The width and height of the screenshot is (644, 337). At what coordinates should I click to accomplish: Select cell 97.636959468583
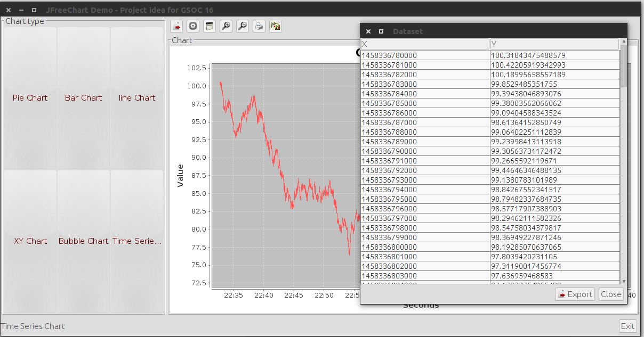(555, 276)
